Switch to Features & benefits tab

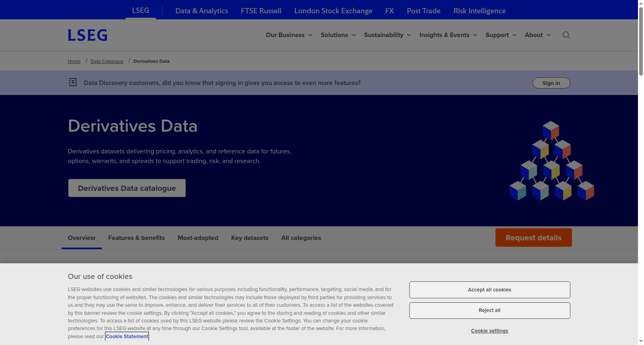point(136,238)
